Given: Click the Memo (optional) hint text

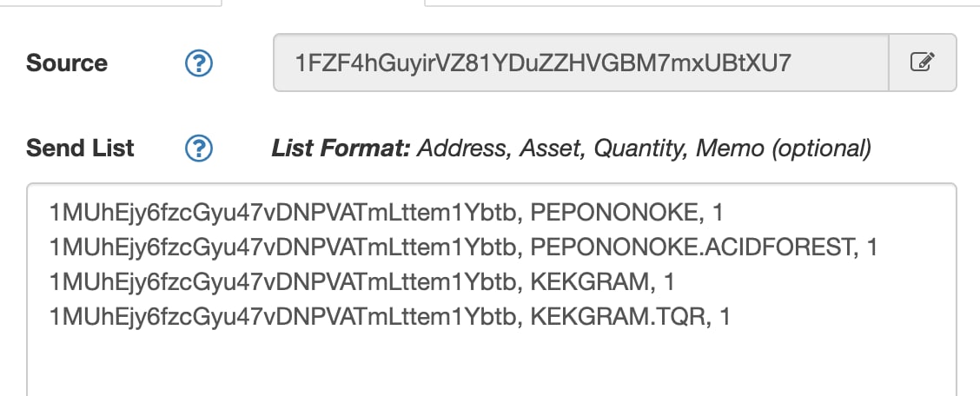Looking at the screenshot, I should [783, 148].
